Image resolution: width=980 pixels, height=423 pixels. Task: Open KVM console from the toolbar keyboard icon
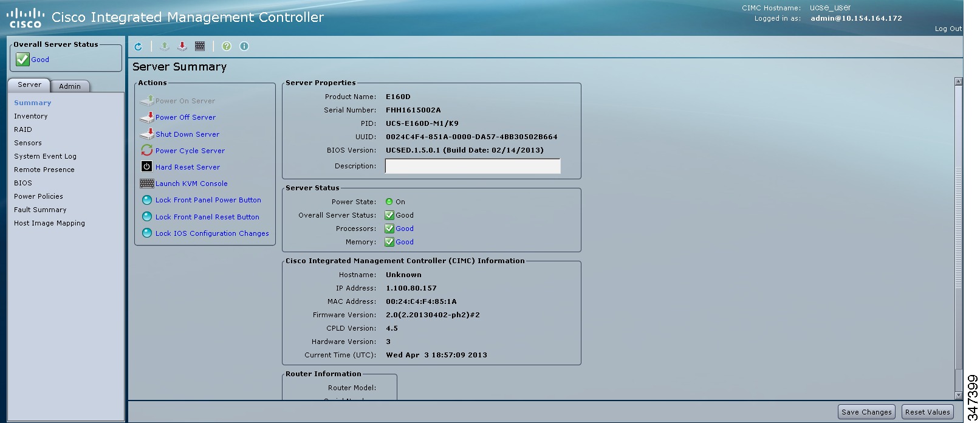tap(200, 46)
